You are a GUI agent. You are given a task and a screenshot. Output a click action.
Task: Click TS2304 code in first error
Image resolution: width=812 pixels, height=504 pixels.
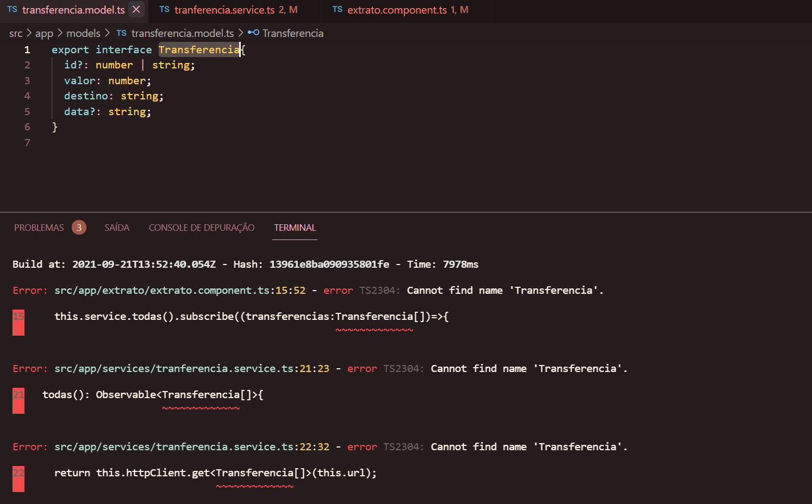379,291
